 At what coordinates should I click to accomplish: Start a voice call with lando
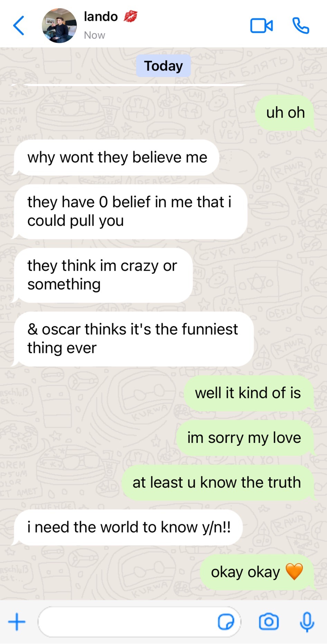[301, 26]
